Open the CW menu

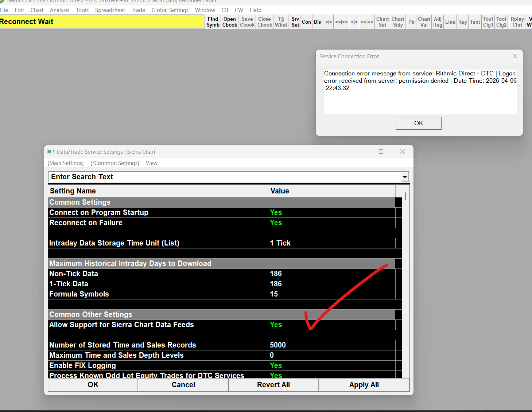point(239,10)
